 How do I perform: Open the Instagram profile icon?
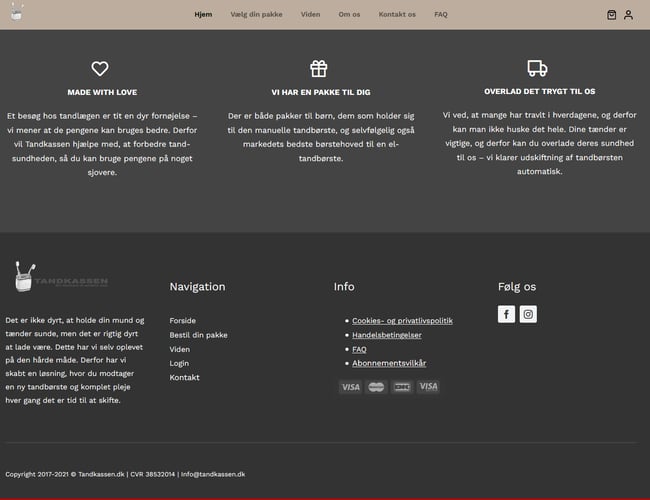click(528, 314)
